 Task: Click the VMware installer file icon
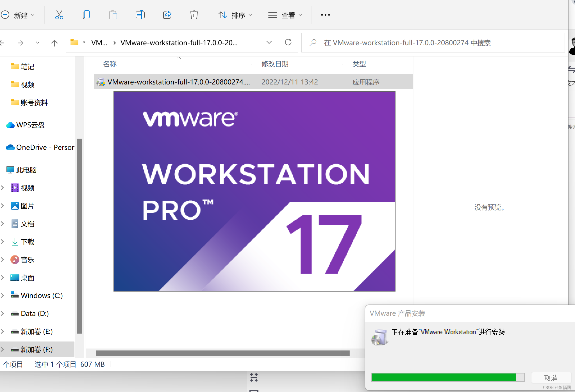101,82
